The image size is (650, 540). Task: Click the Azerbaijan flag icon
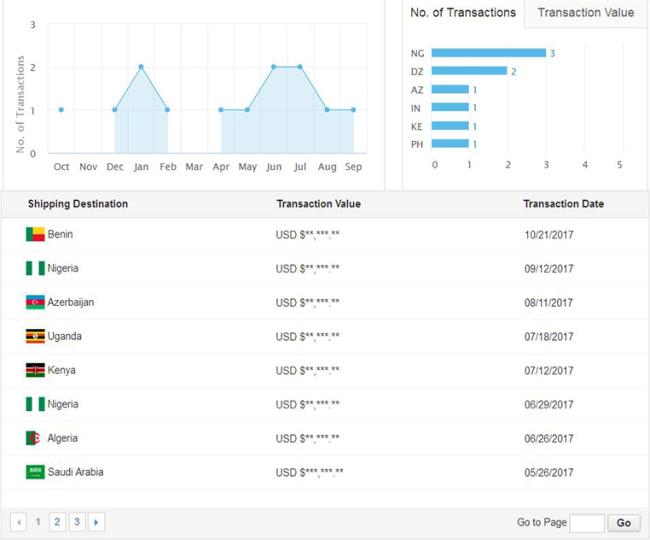(x=35, y=303)
